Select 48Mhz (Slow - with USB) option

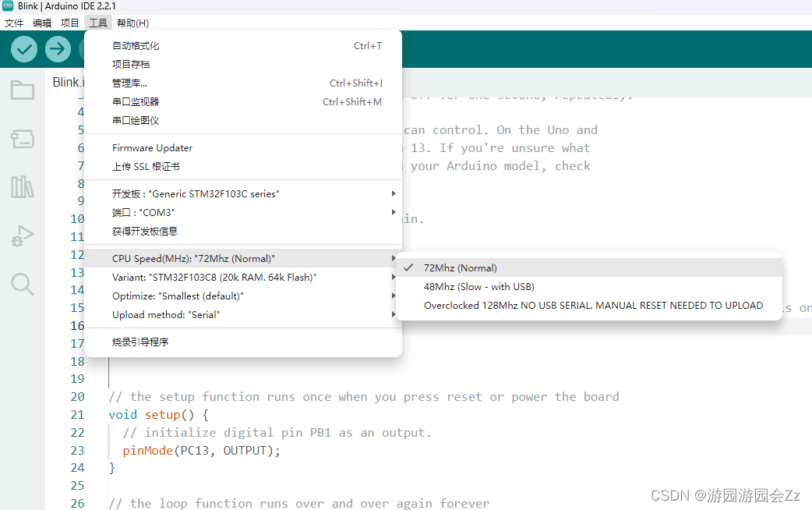589,287
